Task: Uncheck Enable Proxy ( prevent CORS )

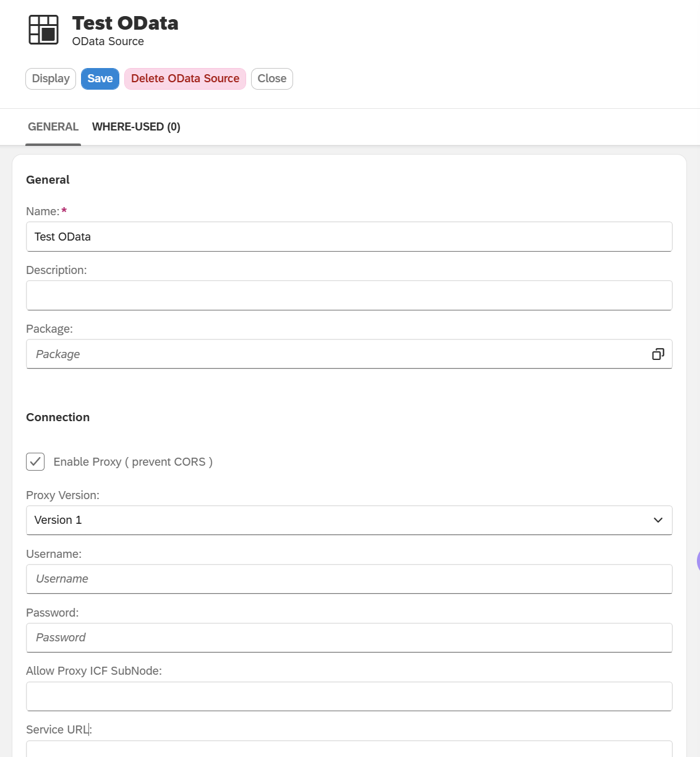Action: click(x=35, y=461)
